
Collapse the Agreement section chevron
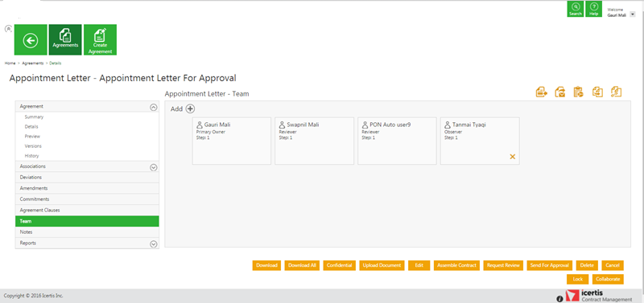coord(154,107)
